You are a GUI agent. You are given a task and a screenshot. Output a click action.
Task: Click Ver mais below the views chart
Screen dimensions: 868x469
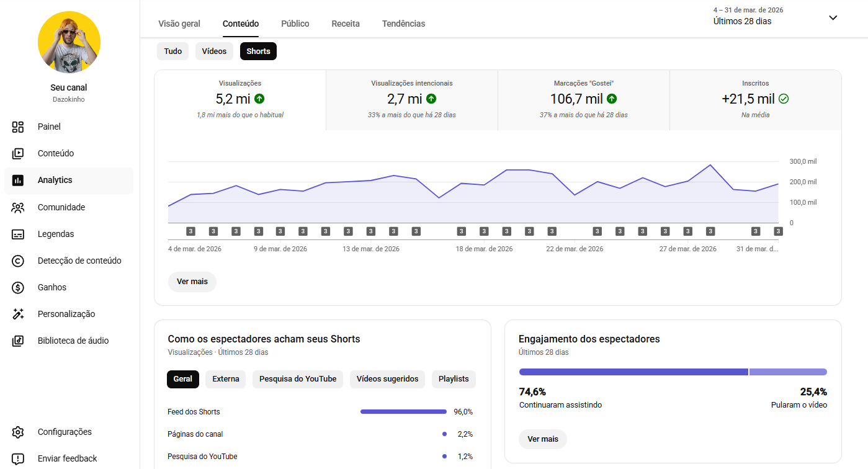(192, 282)
